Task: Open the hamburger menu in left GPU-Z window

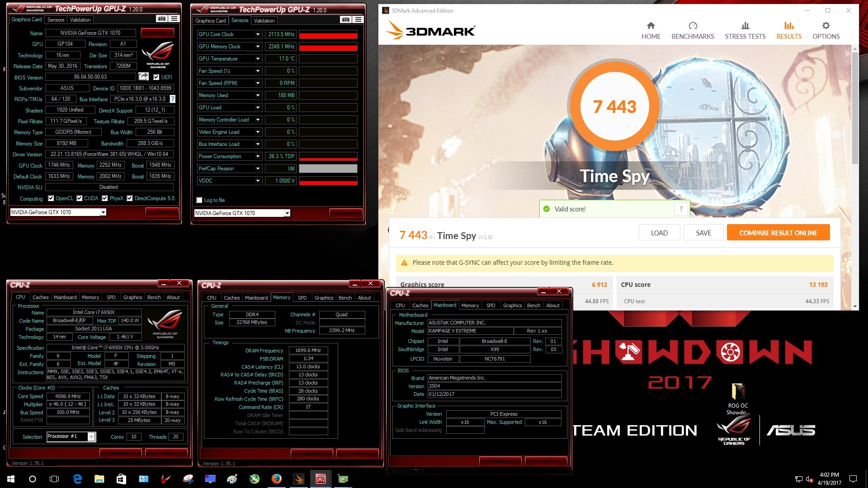Action: pyautogui.click(x=174, y=19)
